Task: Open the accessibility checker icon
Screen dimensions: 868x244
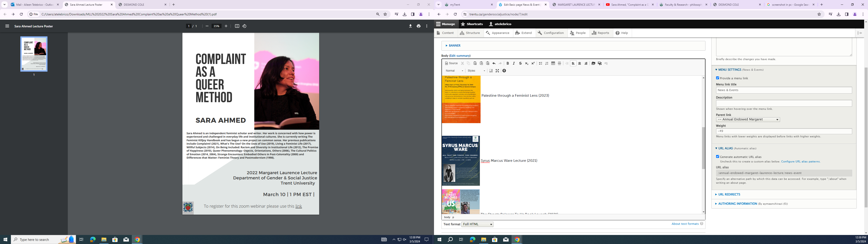Action: point(504,71)
